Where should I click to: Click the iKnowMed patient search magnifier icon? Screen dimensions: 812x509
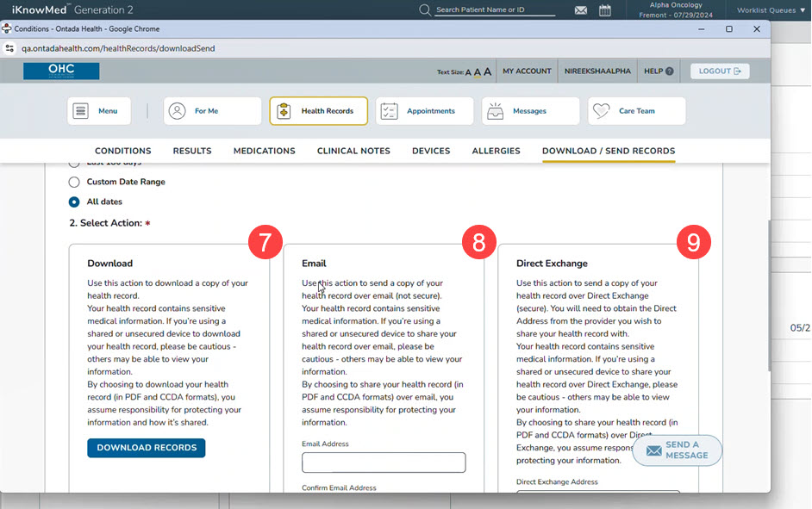pos(425,10)
